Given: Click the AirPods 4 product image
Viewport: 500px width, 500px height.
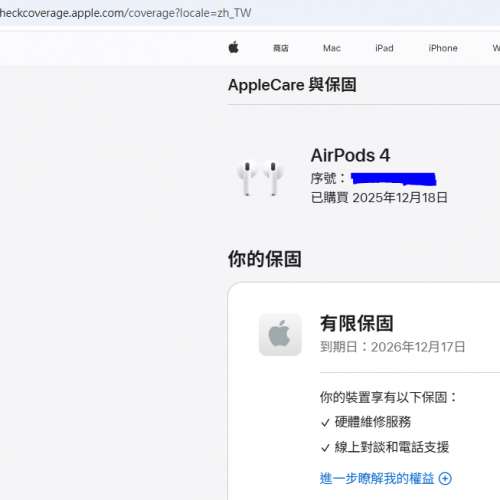Looking at the screenshot, I should tap(260, 179).
